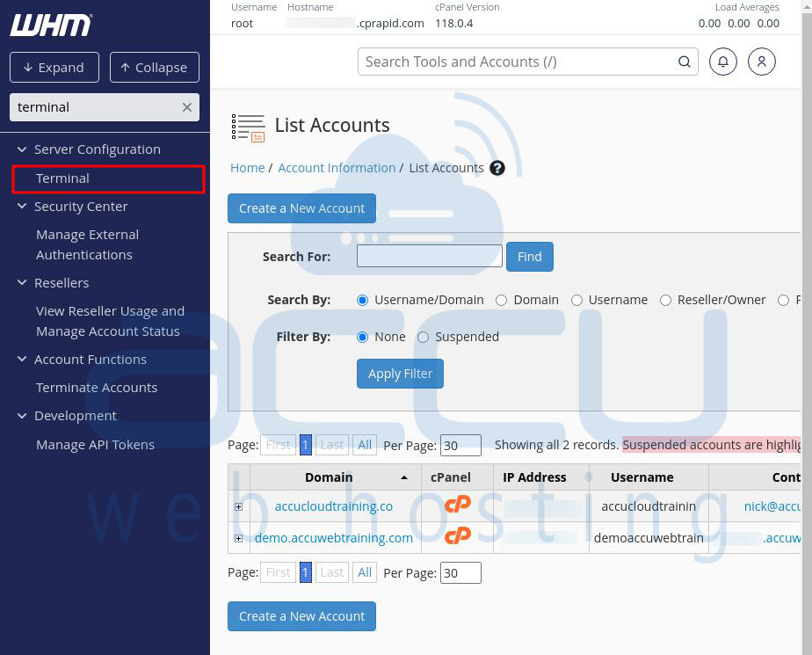Focus the Search For text field
The width and height of the screenshot is (812, 655).
(430, 256)
